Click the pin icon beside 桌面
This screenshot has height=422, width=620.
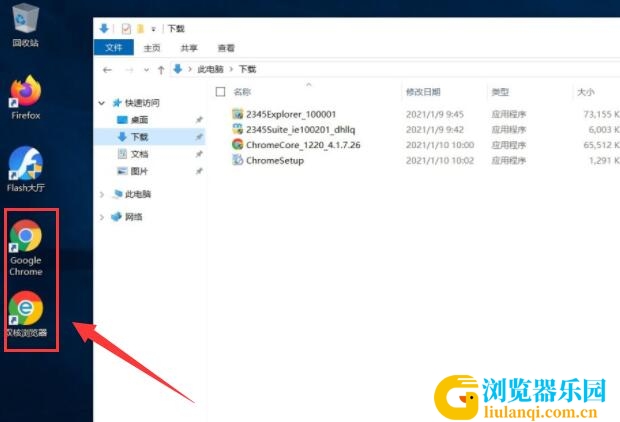[x=199, y=120]
